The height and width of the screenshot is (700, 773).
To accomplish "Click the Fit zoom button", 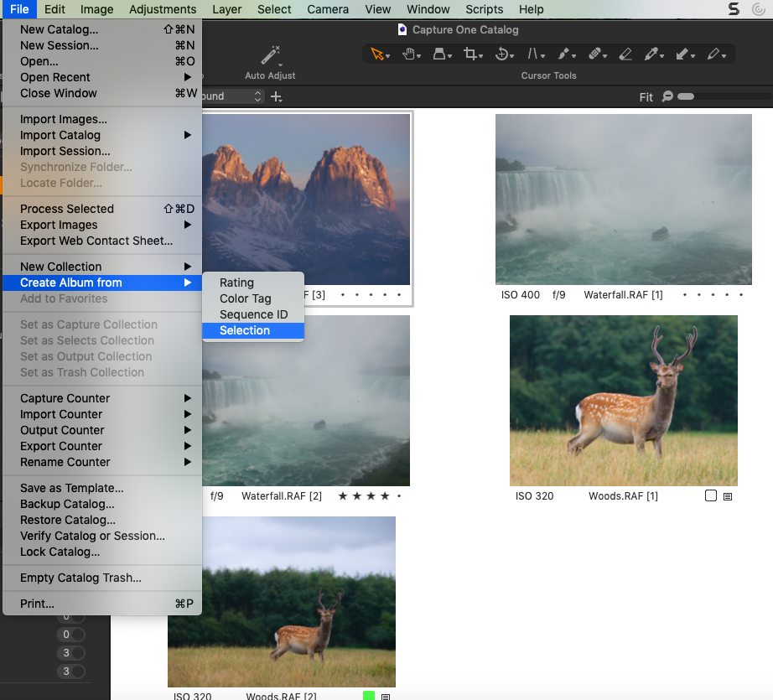I will tap(646, 97).
